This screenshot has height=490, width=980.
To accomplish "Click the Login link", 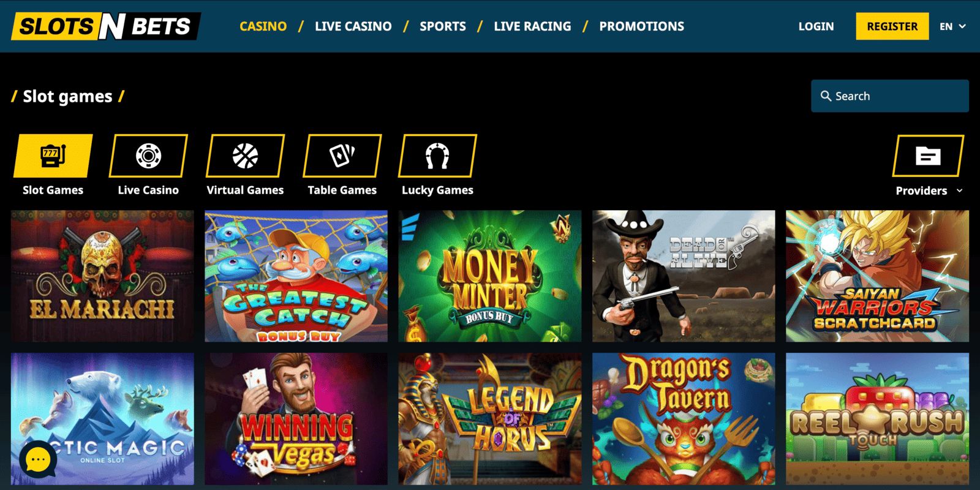I will [816, 26].
